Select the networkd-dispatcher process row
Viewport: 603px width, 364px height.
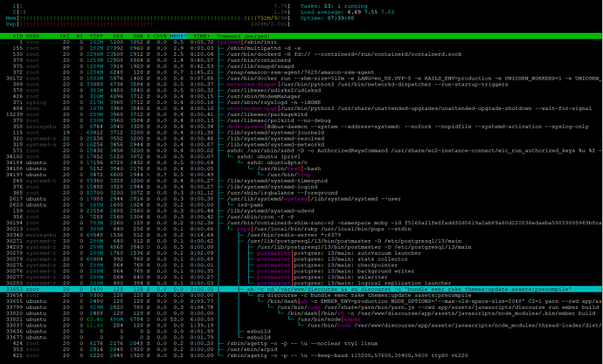301,84
